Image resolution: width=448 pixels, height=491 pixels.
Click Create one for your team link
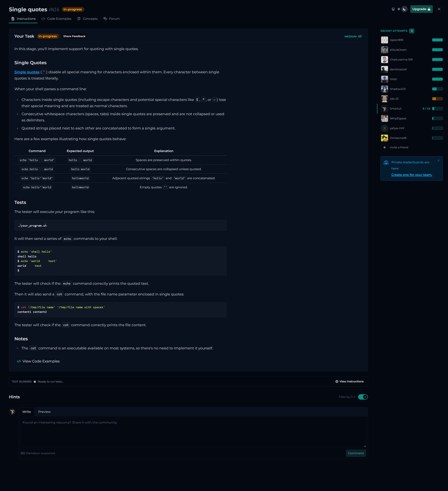tap(411, 175)
